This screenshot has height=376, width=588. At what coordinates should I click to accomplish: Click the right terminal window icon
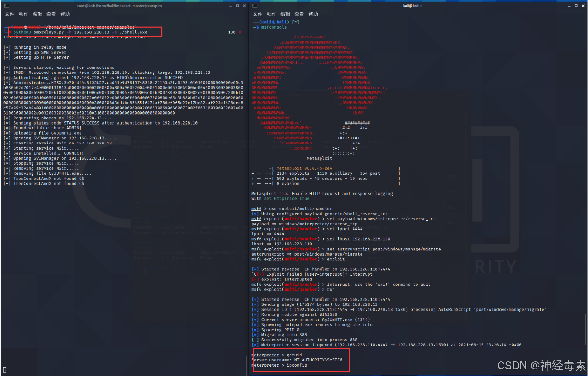tap(255, 6)
